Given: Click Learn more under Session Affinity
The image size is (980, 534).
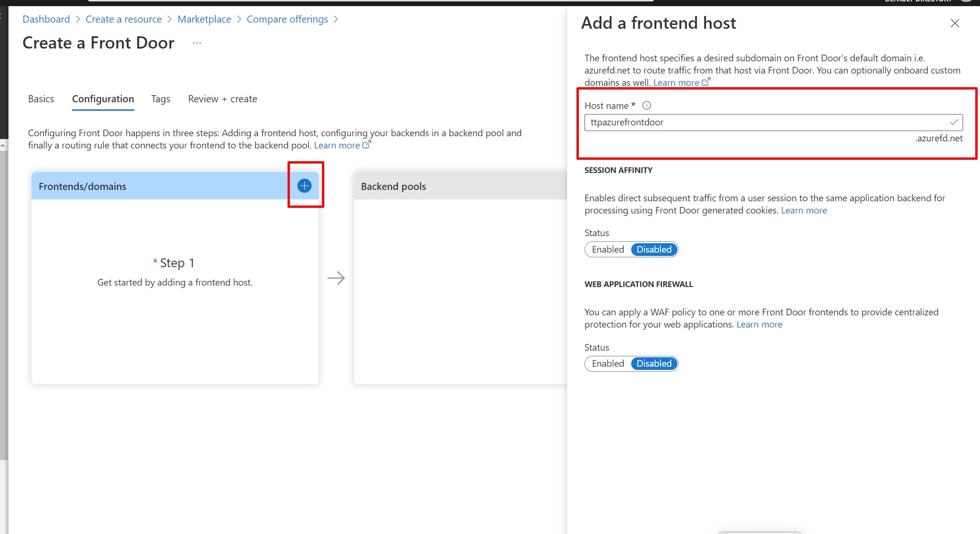Looking at the screenshot, I should point(804,210).
